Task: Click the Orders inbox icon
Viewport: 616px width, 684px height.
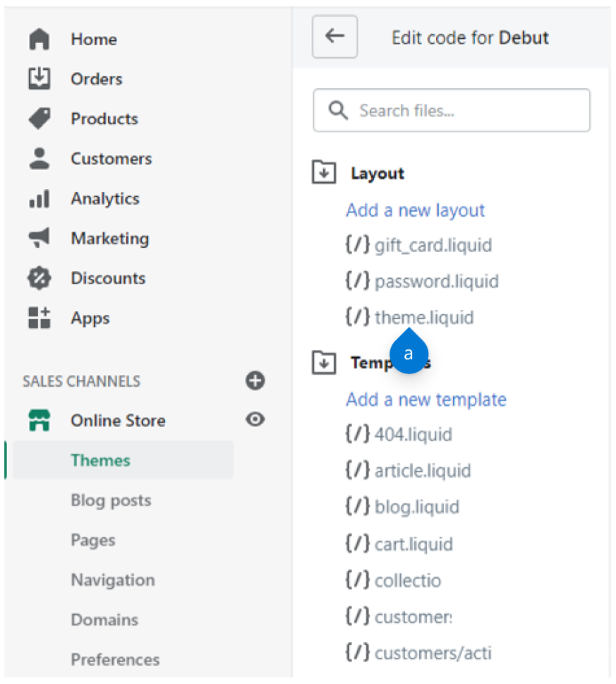Action: pos(40,78)
